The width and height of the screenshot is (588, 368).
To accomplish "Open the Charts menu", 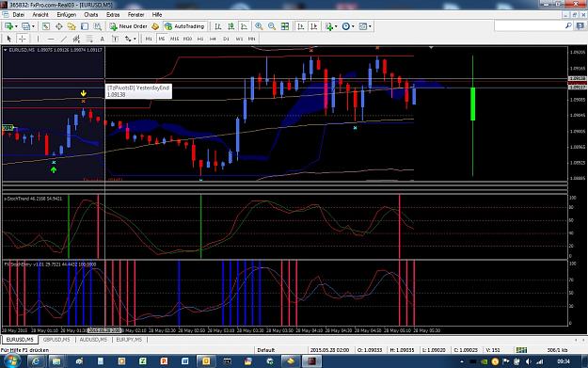I will coord(90,15).
